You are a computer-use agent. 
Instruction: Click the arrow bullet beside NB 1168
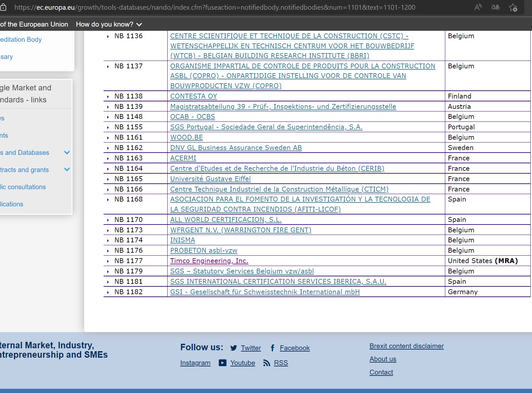point(108,200)
